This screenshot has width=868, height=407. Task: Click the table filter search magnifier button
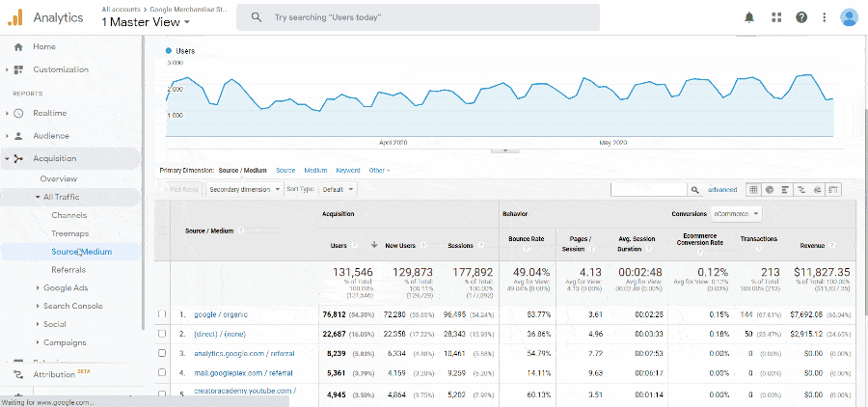695,189
